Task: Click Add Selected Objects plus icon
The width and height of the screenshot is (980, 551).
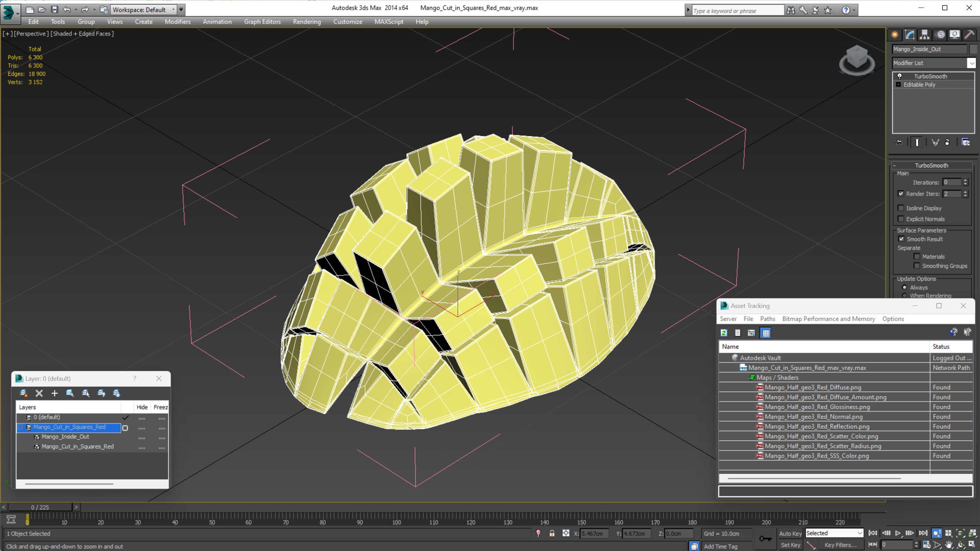Action: tap(54, 393)
